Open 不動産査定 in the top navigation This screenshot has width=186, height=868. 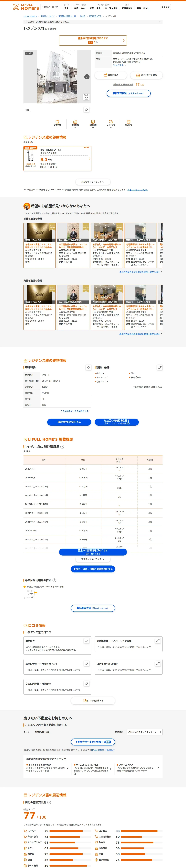(127, 8)
